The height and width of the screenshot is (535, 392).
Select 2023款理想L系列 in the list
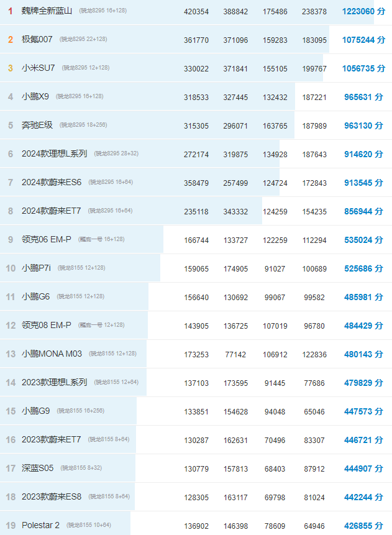coord(55,383)
